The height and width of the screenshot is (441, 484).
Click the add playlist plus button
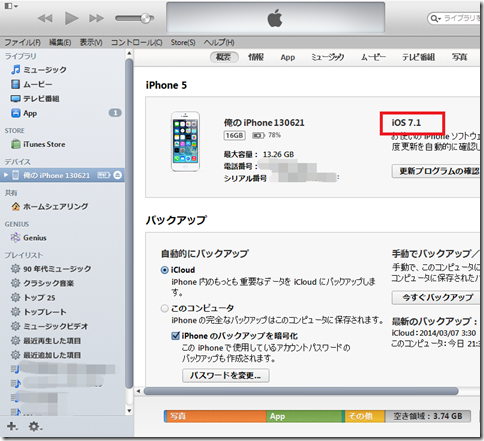pyautogui.click(x=12, y=426)
